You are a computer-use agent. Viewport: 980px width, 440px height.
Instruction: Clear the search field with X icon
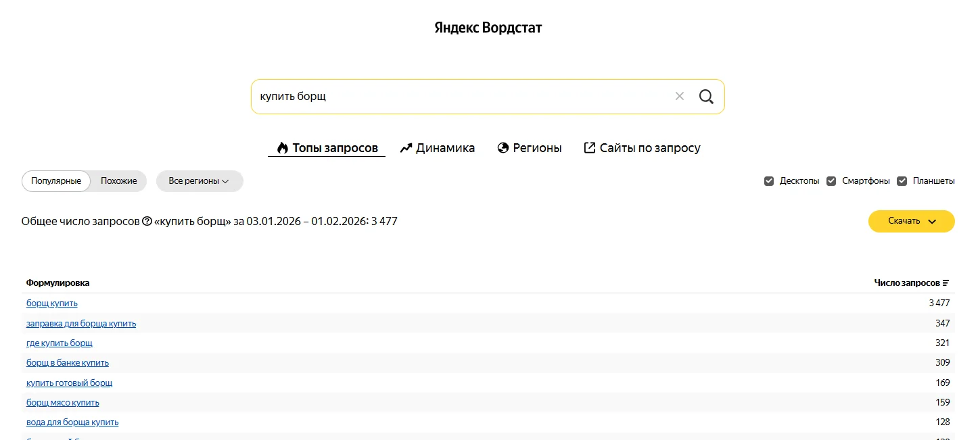pyautogui.click(x=680, y=97)
